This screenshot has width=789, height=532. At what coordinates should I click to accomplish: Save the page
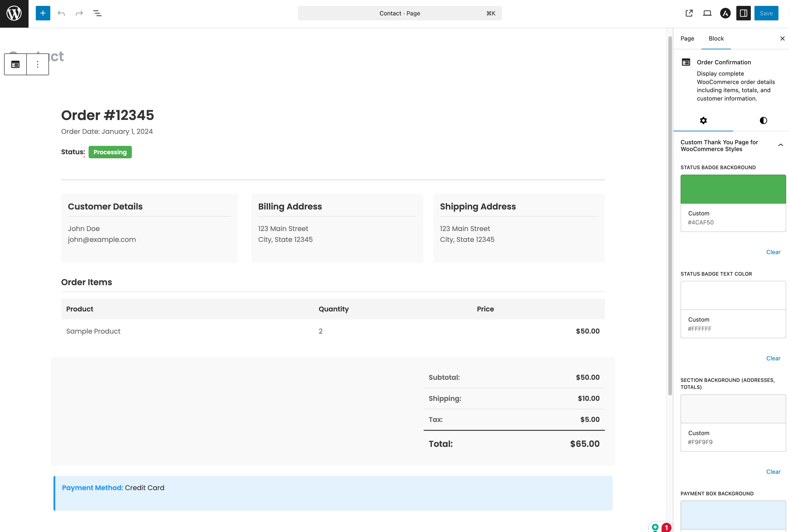point(766,13)
